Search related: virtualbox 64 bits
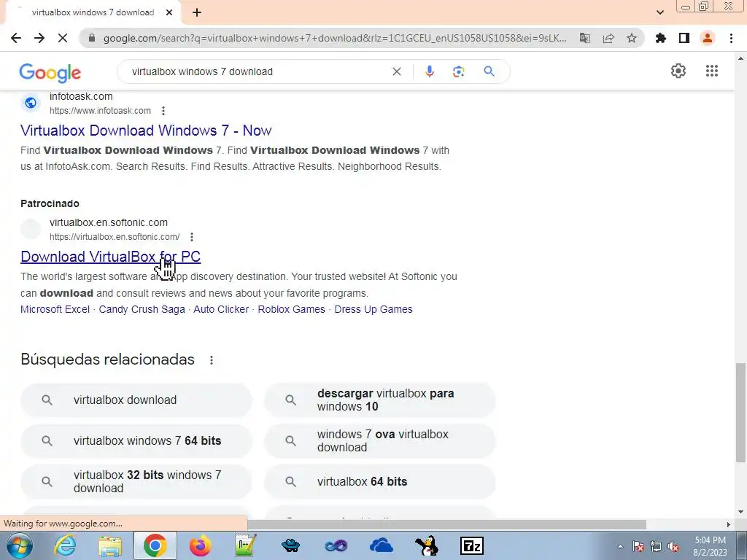 [380, 481]
